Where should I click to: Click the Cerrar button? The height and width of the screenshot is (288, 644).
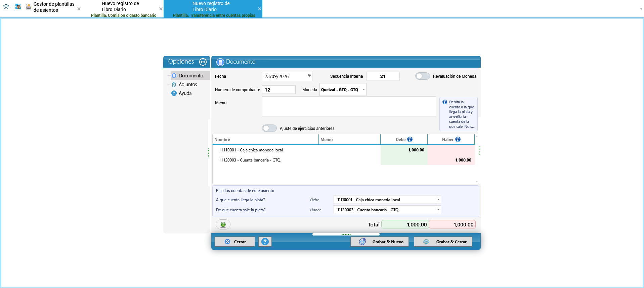(235, 242)
